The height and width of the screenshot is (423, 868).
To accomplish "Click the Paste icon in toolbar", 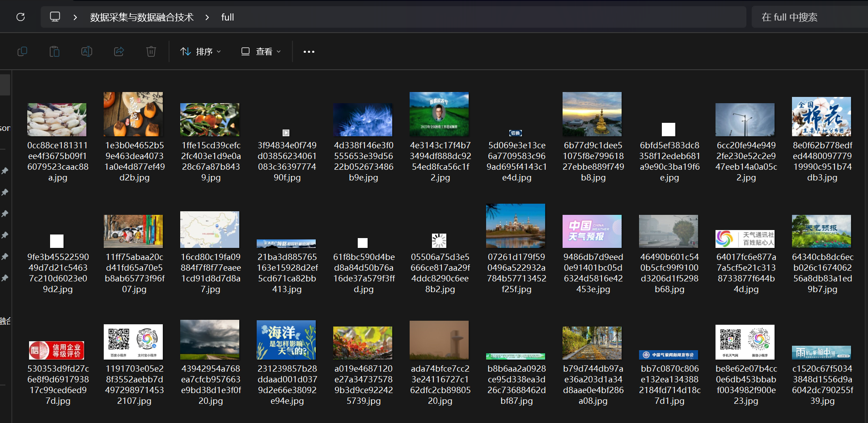I will point(55,51).
